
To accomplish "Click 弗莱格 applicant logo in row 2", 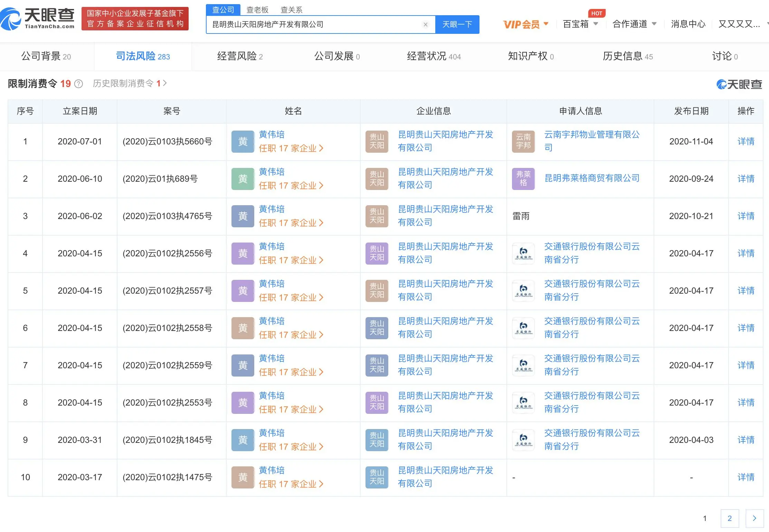I will 523,179.
